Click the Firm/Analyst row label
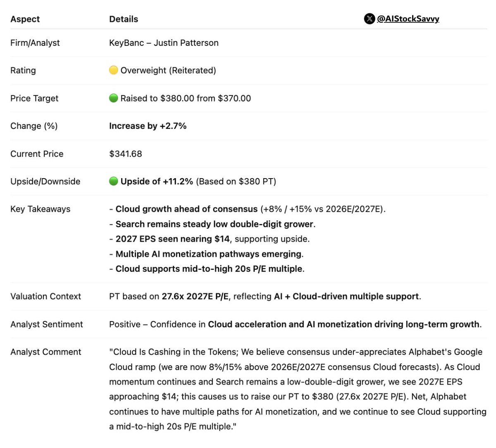 coord(35,43)
